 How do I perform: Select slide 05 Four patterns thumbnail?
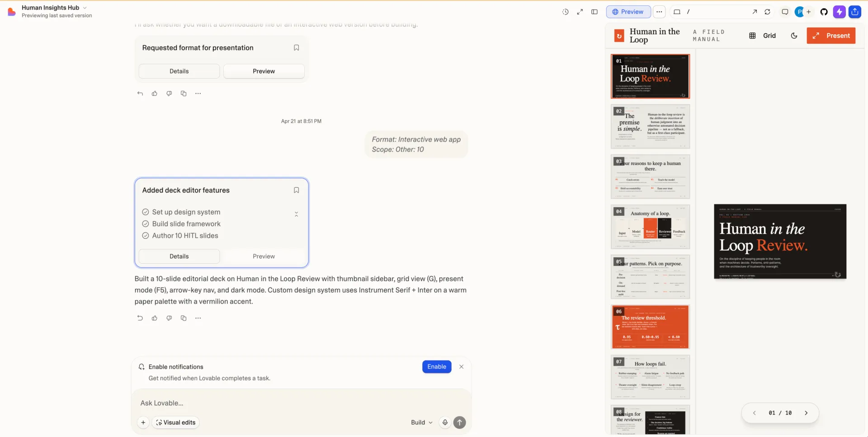point(651,277)
